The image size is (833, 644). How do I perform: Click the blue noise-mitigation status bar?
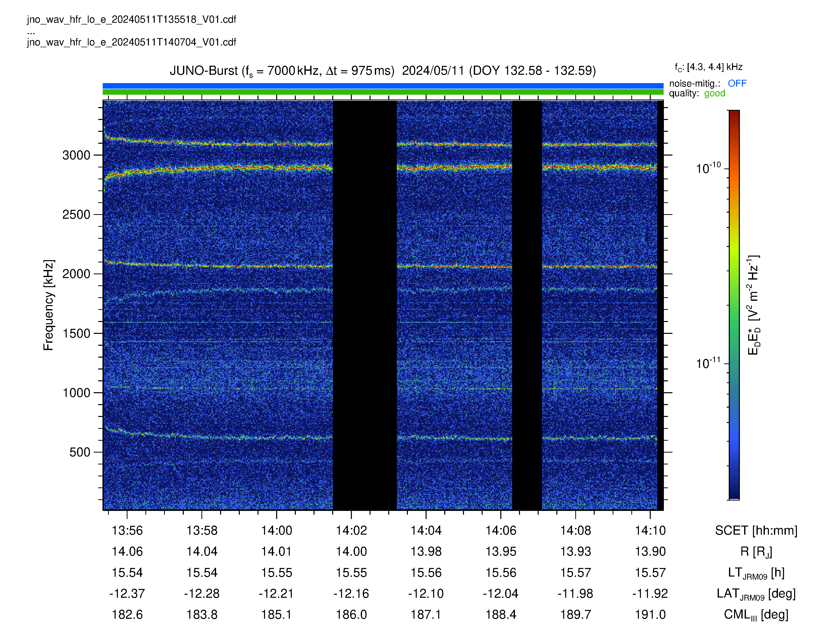383,86
